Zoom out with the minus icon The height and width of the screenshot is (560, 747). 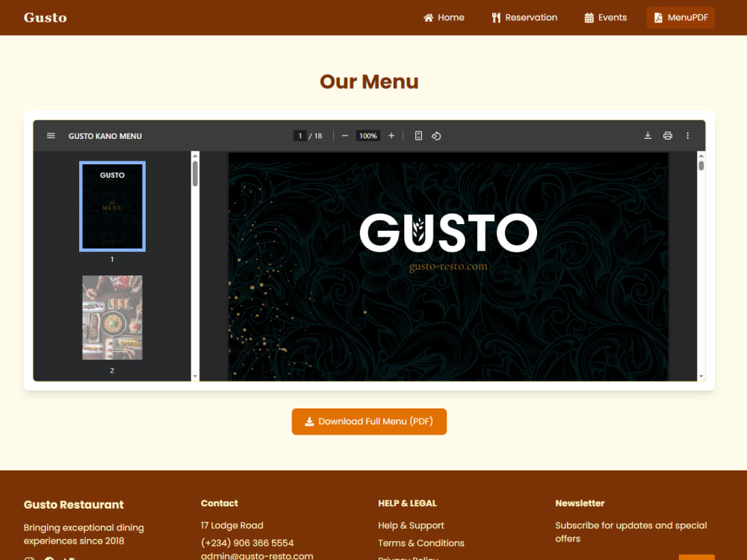click(x=345, y=136)
